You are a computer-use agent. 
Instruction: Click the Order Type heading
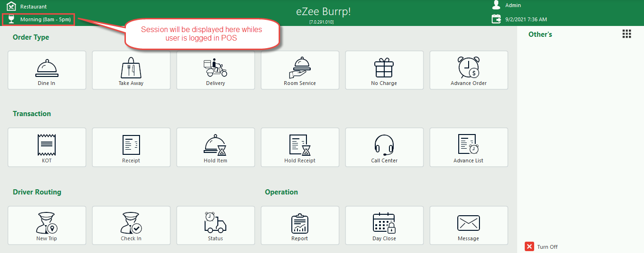31,37
